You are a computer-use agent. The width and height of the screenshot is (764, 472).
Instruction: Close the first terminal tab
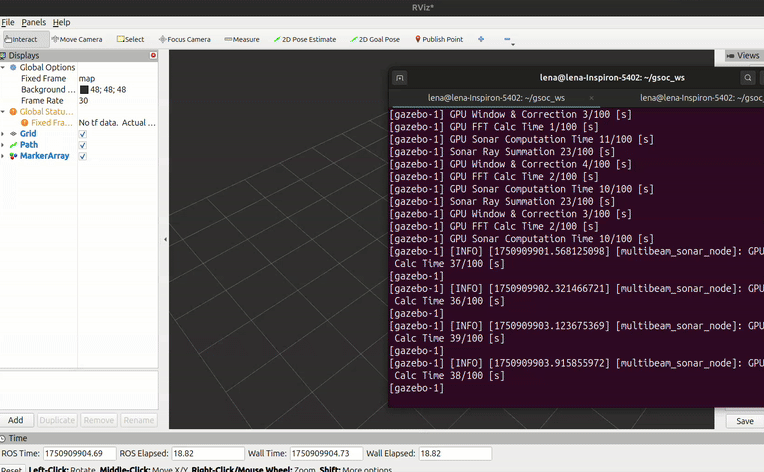(x=592, y=98)
